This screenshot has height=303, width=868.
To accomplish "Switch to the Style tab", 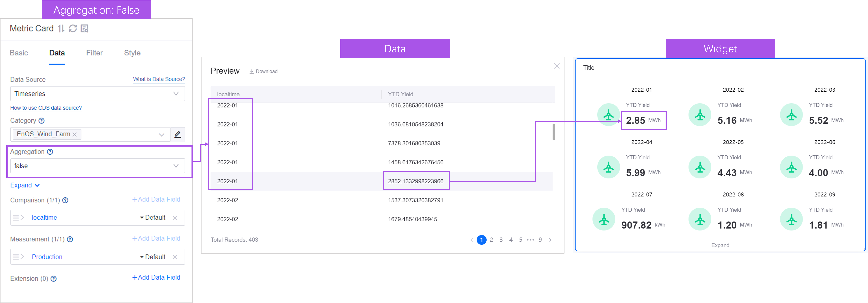I will pyautogui.click(x=132, y=53).
